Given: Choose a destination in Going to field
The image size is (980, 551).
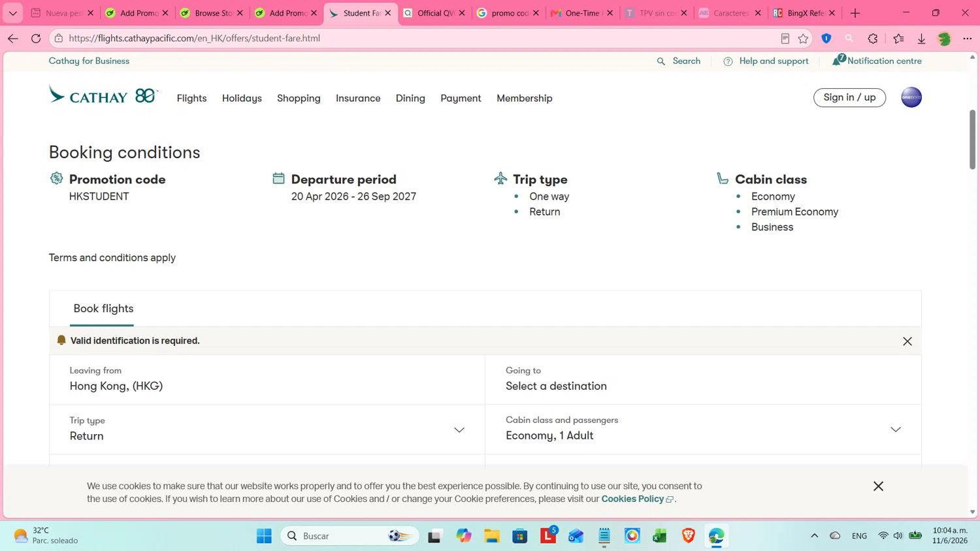Looking at the screenshot, I should [x=703, y=379].
